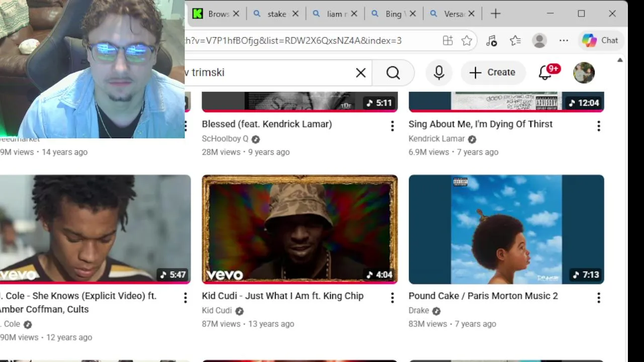Image resolution: width=644 pixels, height=362 pixels.
Task: Open Sing About Me, I'm Dying Of Thirst title
Action: click(x=480, y=124)
